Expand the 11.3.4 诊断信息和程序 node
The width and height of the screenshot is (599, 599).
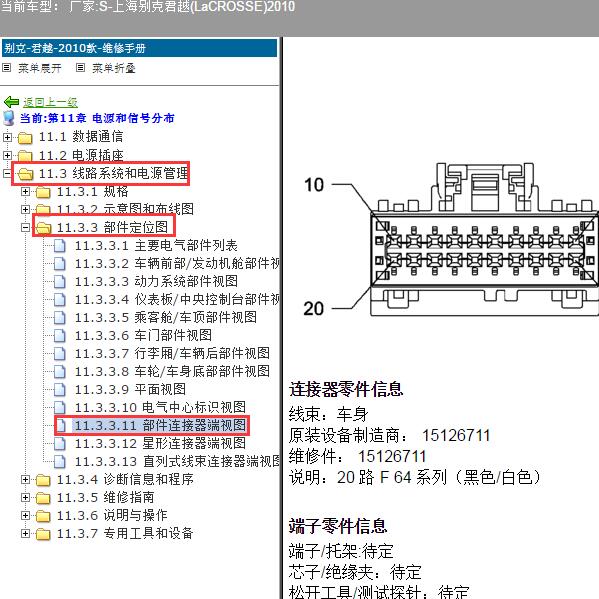pos(25,479)
